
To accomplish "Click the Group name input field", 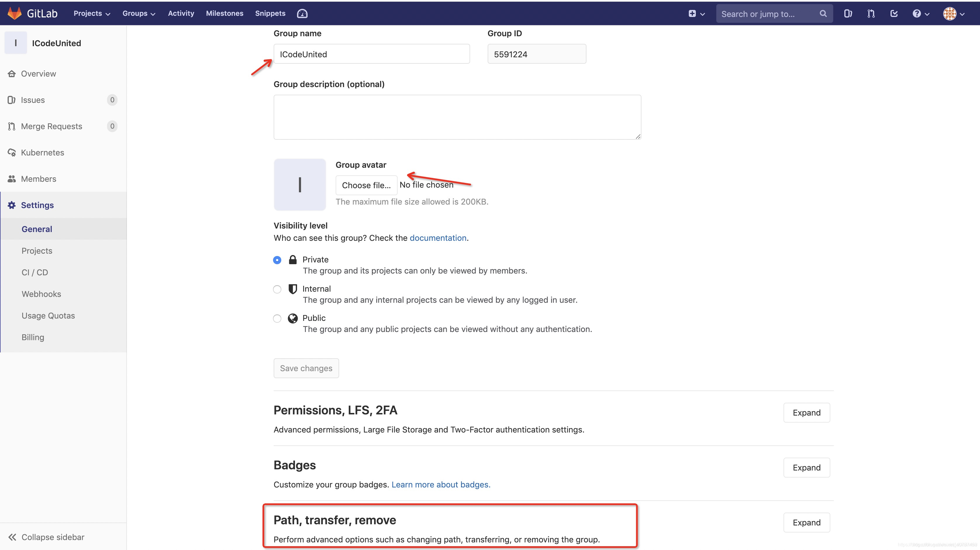I will pos(371,54).
